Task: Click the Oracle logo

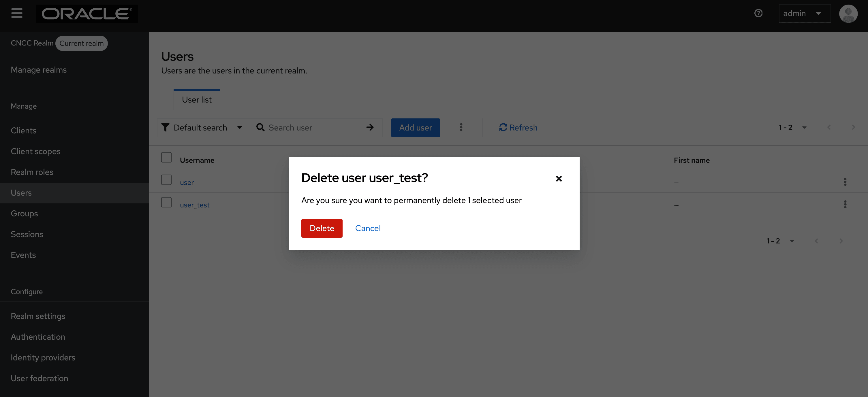Action: (x=87, y=14)
